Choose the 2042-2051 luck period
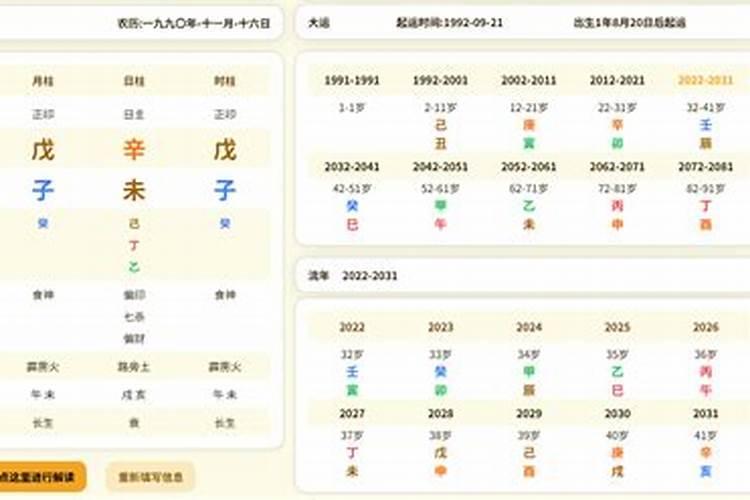Screen dimensions: 750x500 [x=440, y=167]
